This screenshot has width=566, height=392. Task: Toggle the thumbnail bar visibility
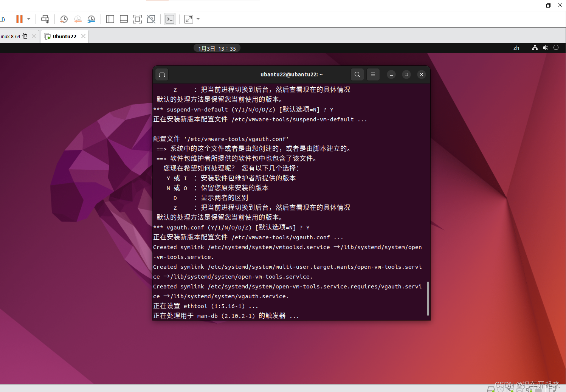click(124, 19)
